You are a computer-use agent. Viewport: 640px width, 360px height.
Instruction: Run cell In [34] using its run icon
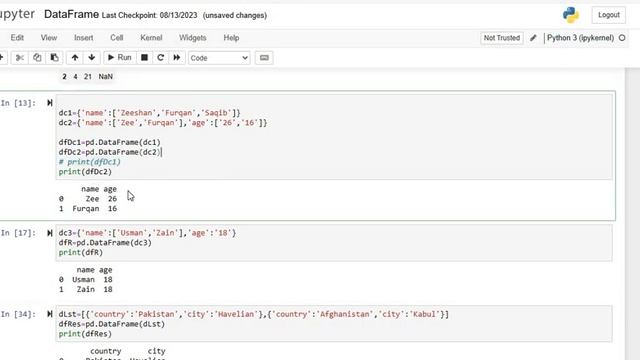50,314
